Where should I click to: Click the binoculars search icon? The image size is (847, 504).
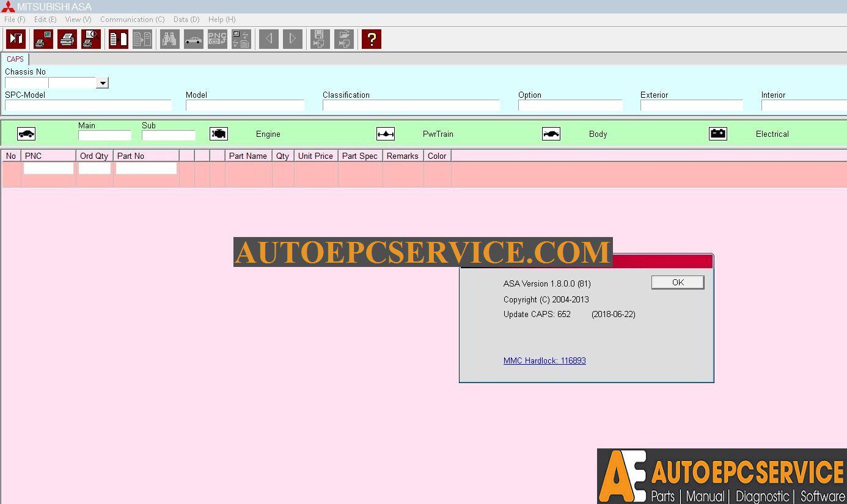[170, 39]
